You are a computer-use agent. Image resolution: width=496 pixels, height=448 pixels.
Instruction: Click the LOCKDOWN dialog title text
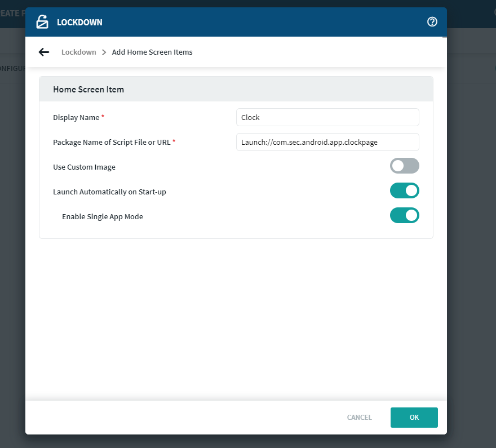coord(79,23)
